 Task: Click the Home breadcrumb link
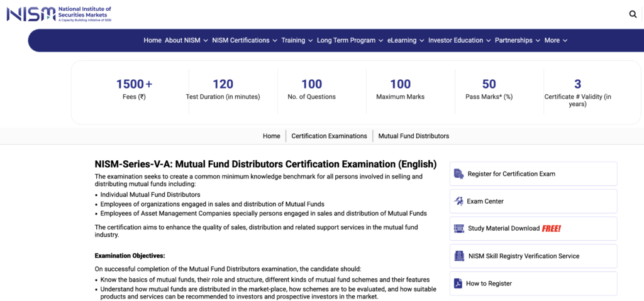(272, 136)
